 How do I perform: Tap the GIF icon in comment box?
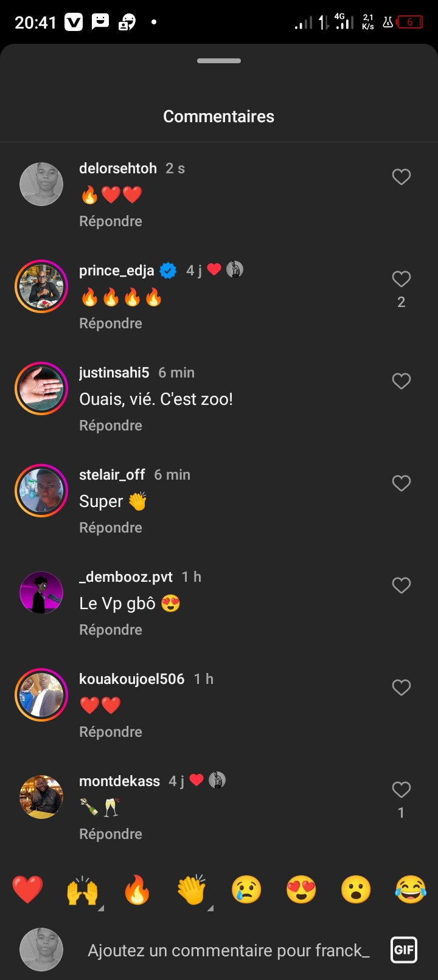point(404,950)
